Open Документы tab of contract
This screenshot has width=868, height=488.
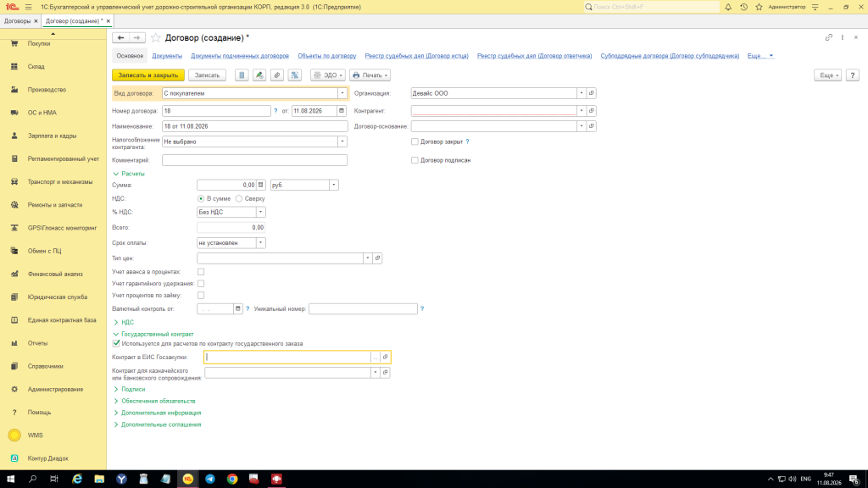(167, 56)
